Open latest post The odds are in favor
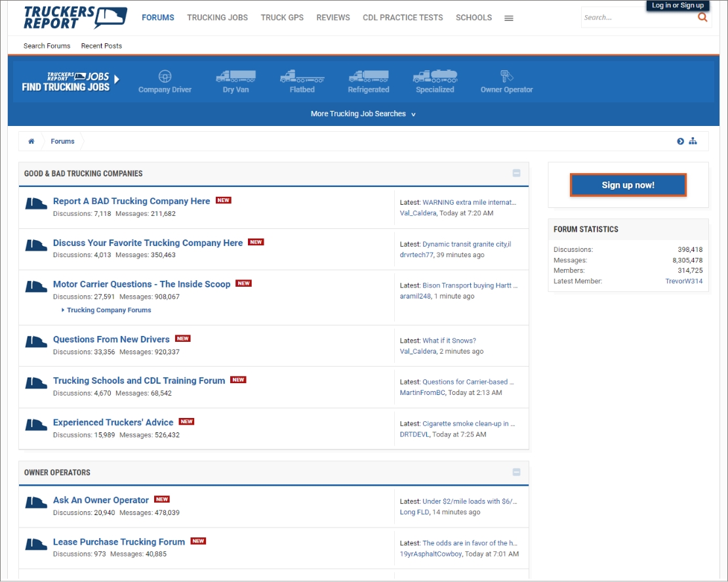Screen dimensions: 728x582 [x=470, y=543]
